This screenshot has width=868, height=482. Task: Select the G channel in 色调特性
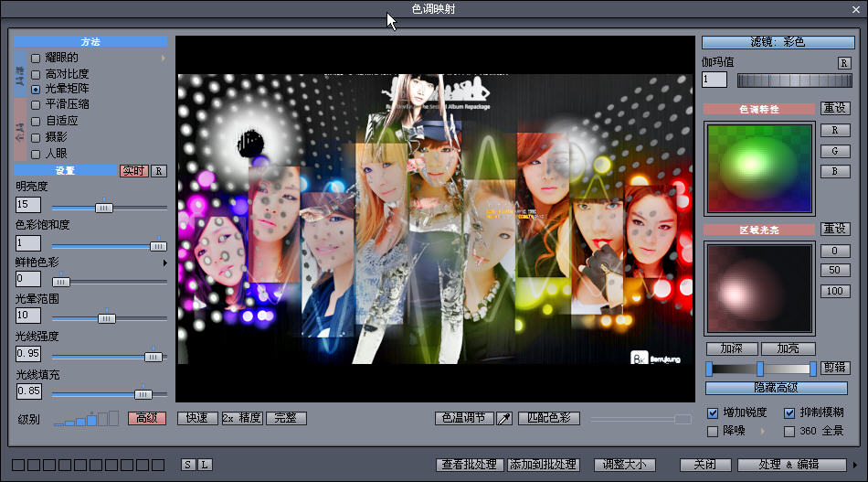point(835,151)
